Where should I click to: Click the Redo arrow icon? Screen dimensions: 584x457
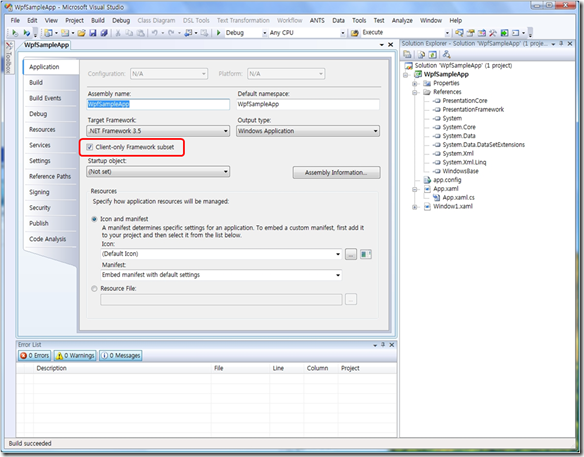[x=171, y=33]
